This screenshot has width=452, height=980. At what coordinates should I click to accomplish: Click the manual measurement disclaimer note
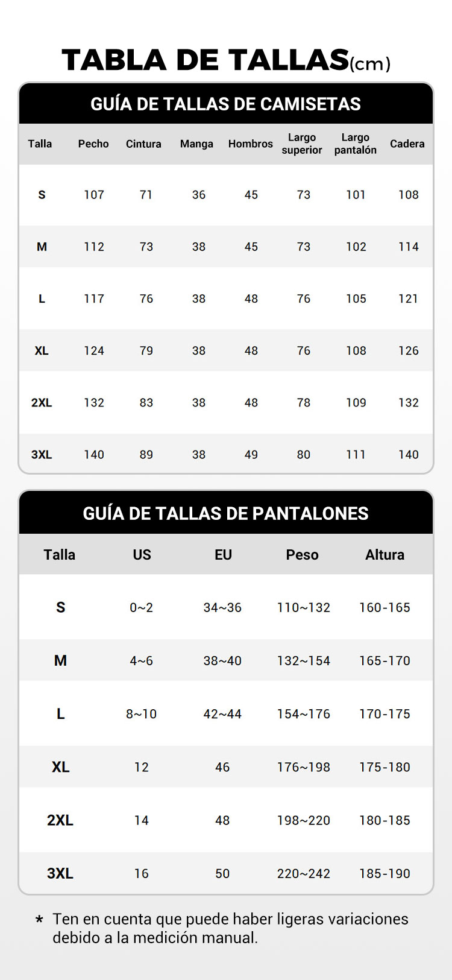tap(229, 928)
